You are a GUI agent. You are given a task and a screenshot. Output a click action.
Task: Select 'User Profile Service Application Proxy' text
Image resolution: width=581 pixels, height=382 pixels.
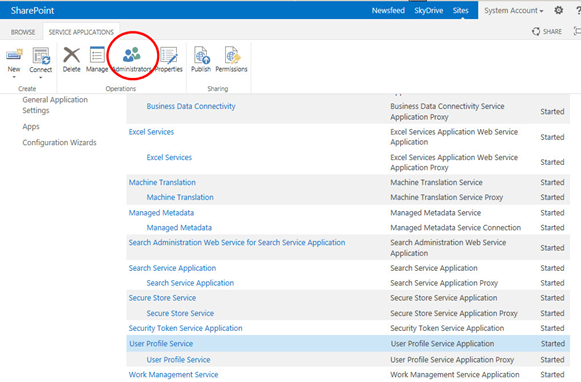452,359
